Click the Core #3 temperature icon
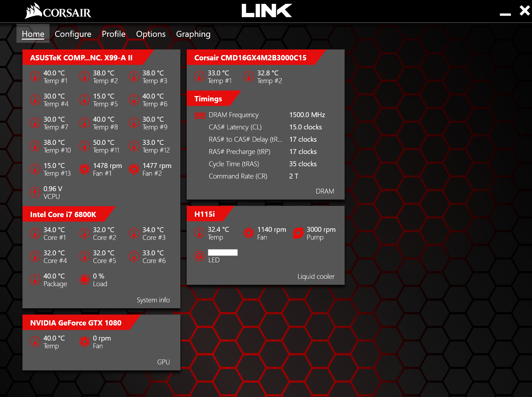The width and height of the screenshot is (532, 397). pos(134,234)
